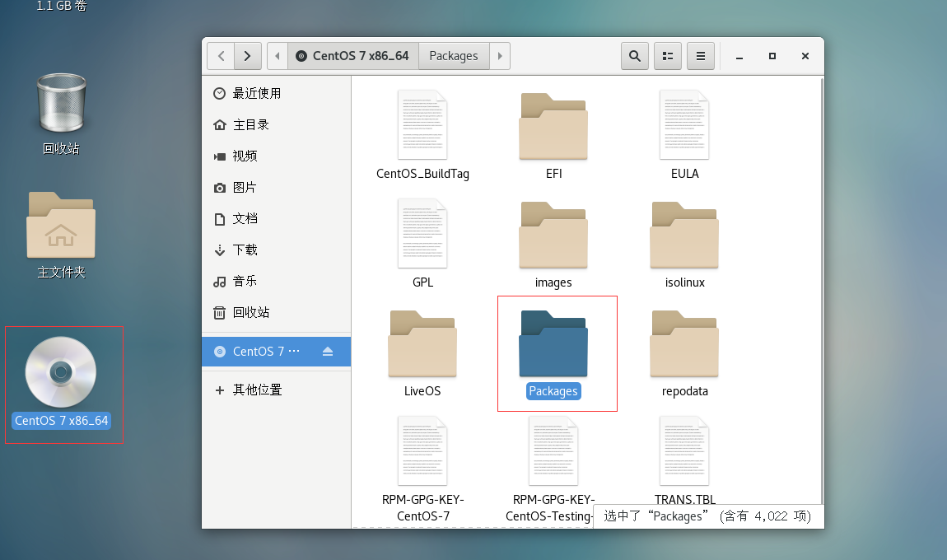This screenshot has height=560, width=947.
Task: Open Pictures (图片) in sidebar
Action: 276,187
